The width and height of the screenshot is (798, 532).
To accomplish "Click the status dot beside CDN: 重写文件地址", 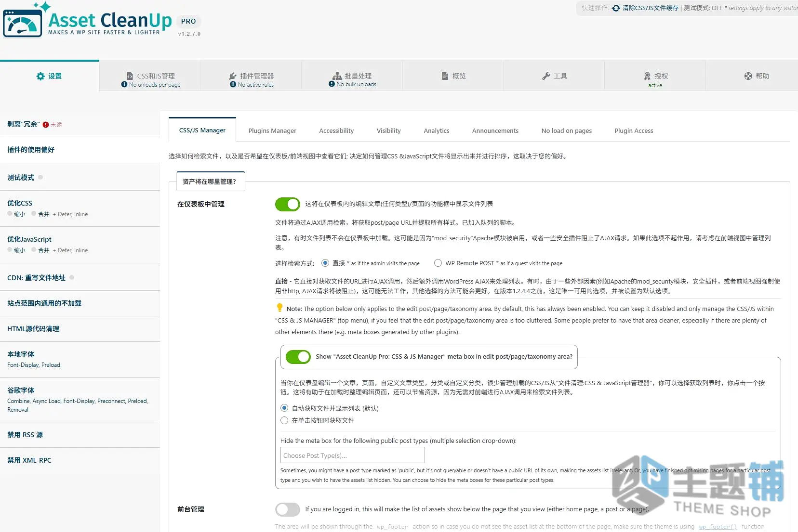I will (72, 277).
